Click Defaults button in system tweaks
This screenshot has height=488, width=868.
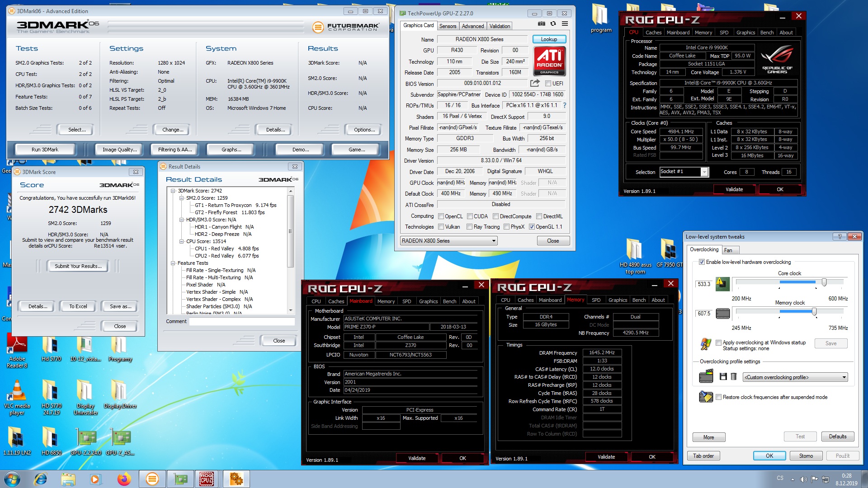(x=837, y=436)
